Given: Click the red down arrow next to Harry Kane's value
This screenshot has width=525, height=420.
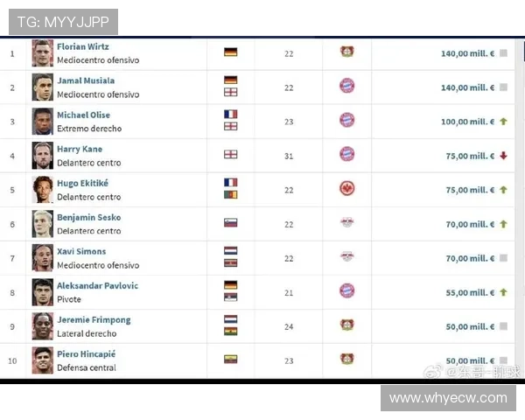Looking at the screenshot, I should (x=504, y=156).
